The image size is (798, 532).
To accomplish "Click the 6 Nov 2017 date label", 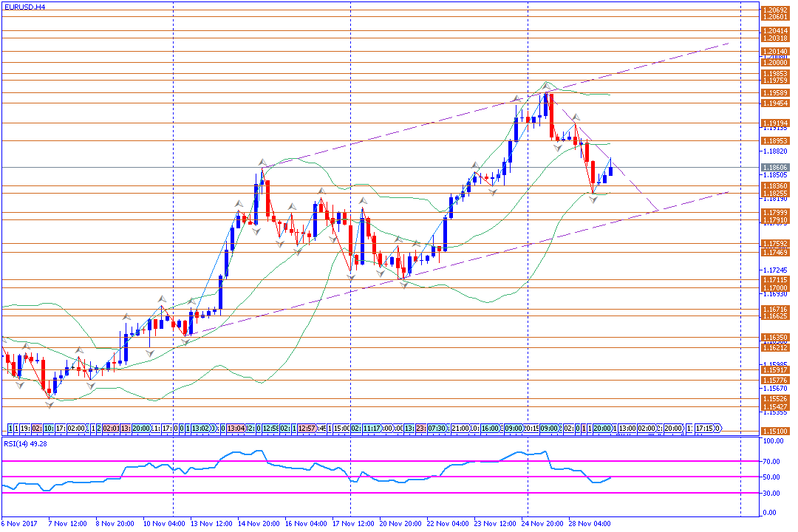I will click(x=18, y=523).
